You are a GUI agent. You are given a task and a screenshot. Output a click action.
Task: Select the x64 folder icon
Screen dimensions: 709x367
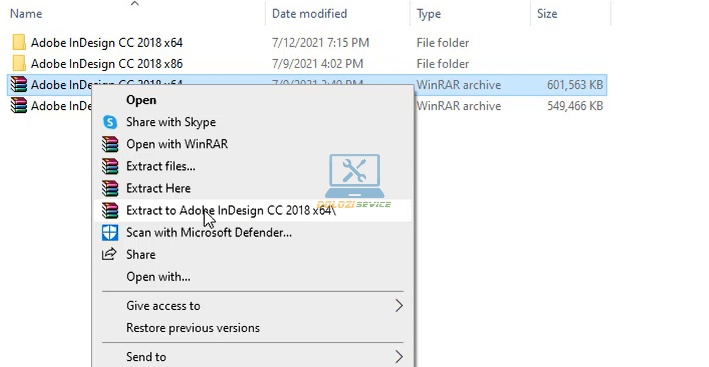click(x=19, y=42)
